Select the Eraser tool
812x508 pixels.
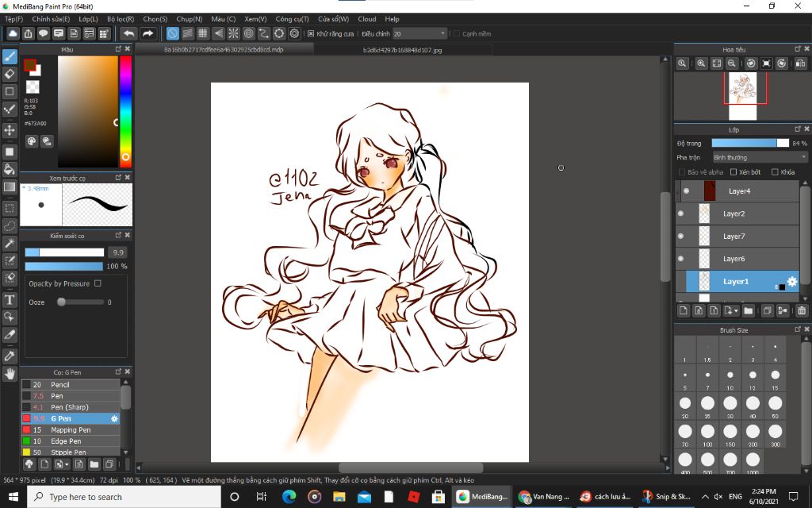(10, 74)
